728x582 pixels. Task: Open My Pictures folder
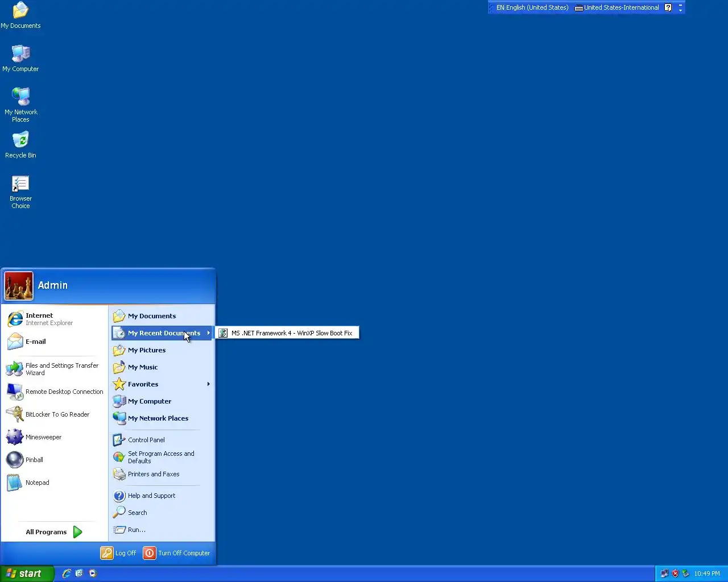tap(162, 350)
